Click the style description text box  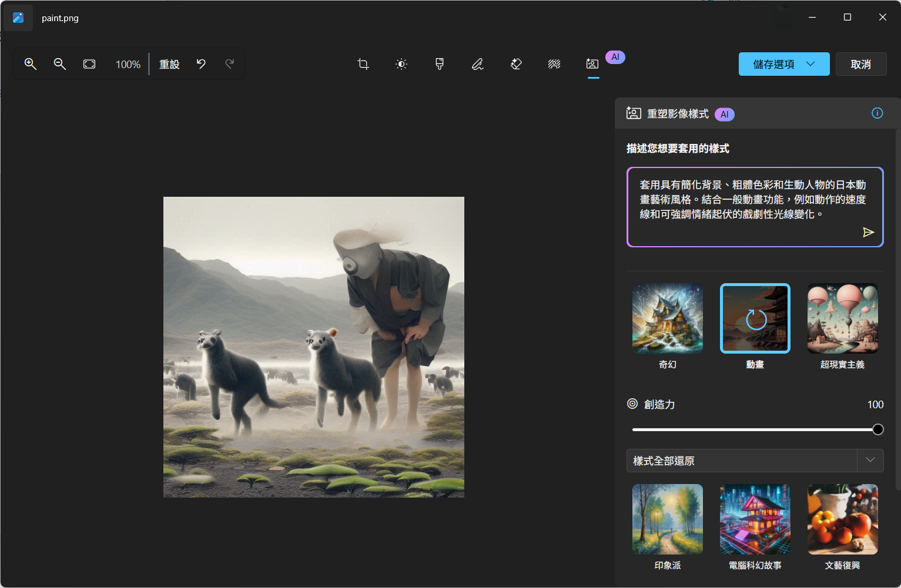tap(755, 207)
